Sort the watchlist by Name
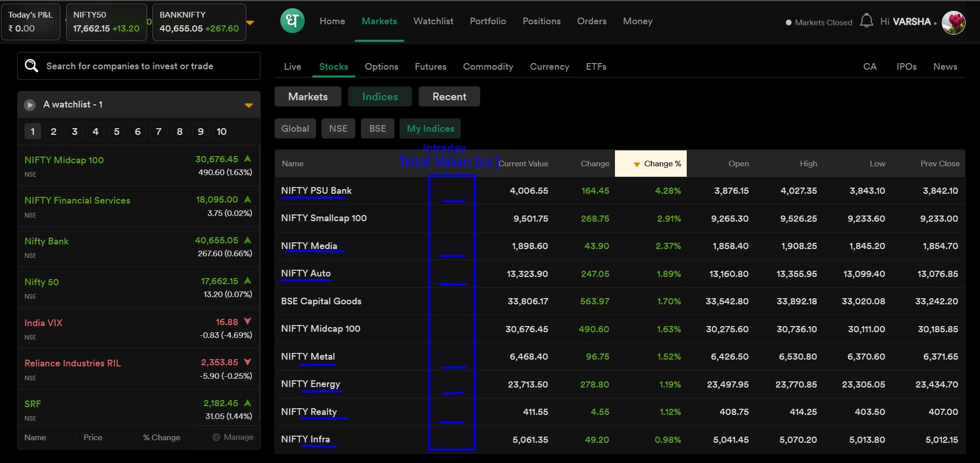The width and height of the screenshot is (980, 463). click(35, 437)
